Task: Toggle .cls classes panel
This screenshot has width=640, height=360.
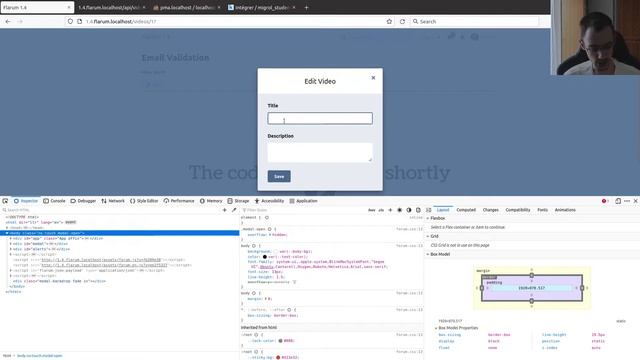Action: [x=381, y=210]
